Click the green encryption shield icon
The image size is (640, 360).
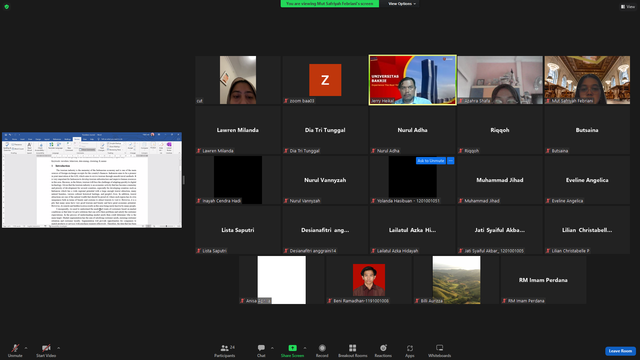[7, 7]
